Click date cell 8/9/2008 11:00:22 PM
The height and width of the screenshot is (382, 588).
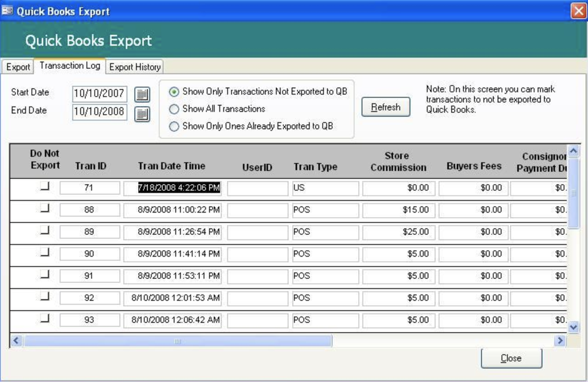click(x=172, y=210)
